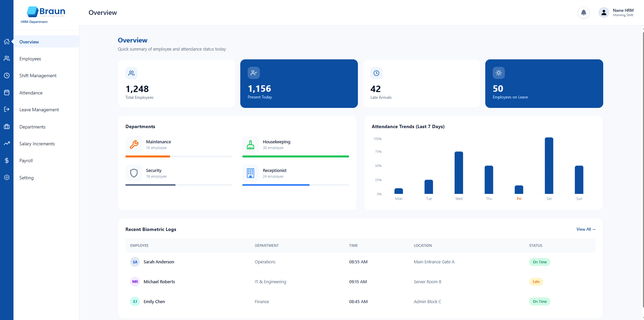This screenshot has height=320, width=644.
Task: Click the Employees people icon in the sidebar
Action: tap(7, 59)
